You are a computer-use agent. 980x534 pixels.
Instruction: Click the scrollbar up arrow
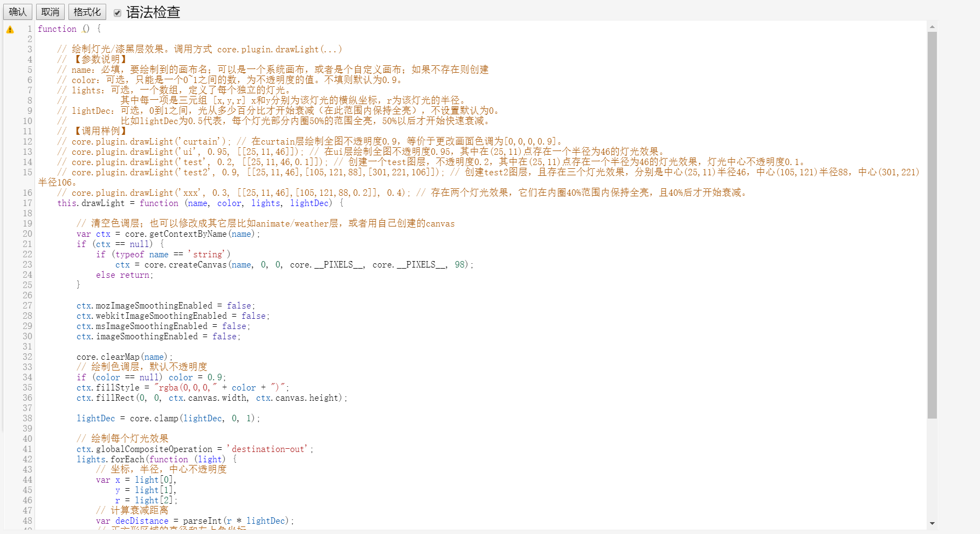(x=932, y=26)
